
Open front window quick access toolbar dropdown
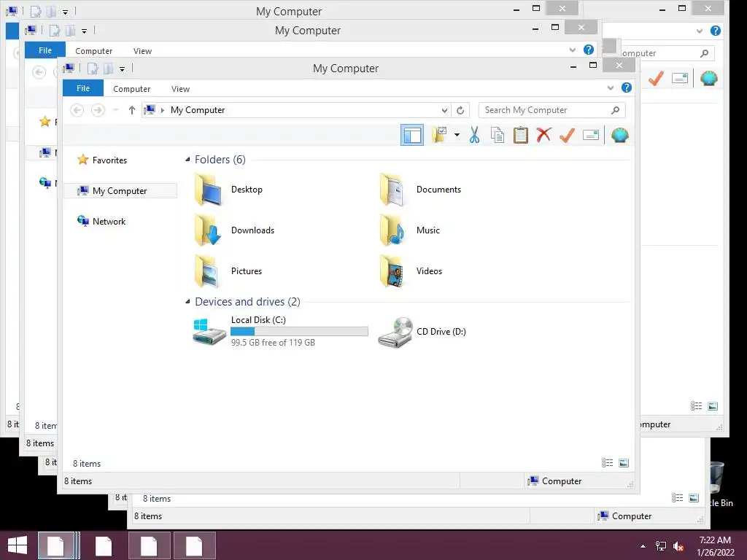coord(122,69)
